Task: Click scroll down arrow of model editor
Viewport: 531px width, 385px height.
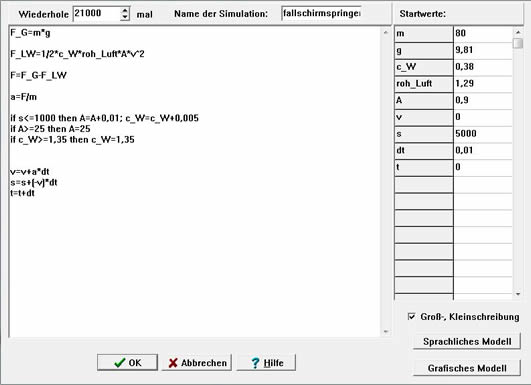Action: pyautogui.click(x=386, y=331)
